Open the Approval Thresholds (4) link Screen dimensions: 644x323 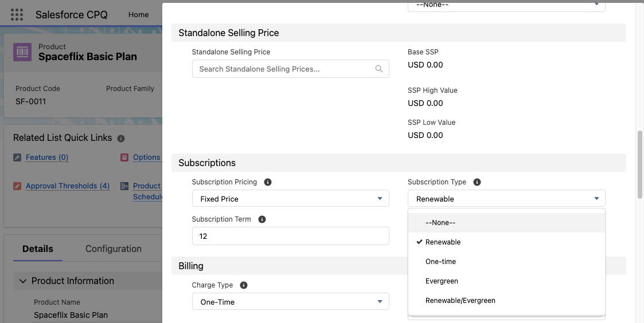(67, 186)
